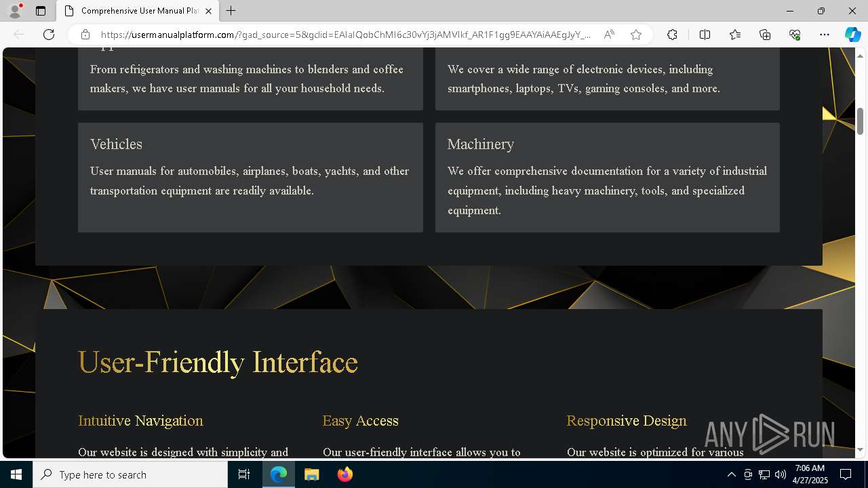Open the Collections panel
This screenshot has height=488, width=868.
(x=765, y=35)
